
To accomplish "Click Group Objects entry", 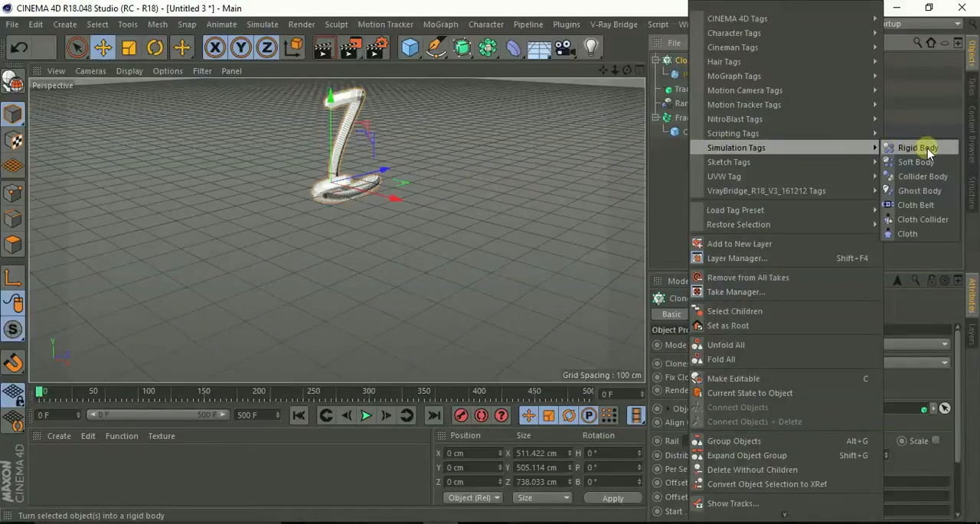I will (x=787, y=441).
